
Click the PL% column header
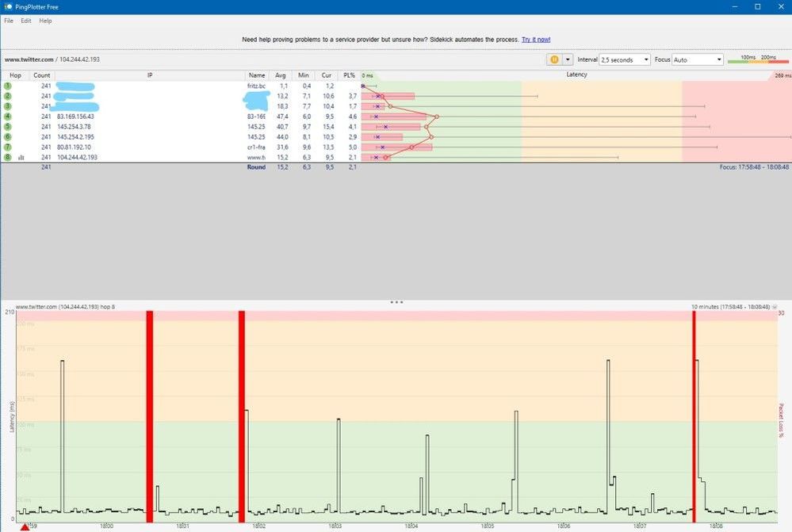(350, 75)
